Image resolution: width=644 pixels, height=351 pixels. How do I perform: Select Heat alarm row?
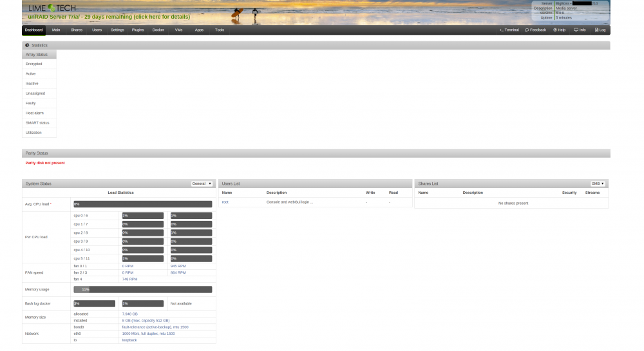click(39, 113)
